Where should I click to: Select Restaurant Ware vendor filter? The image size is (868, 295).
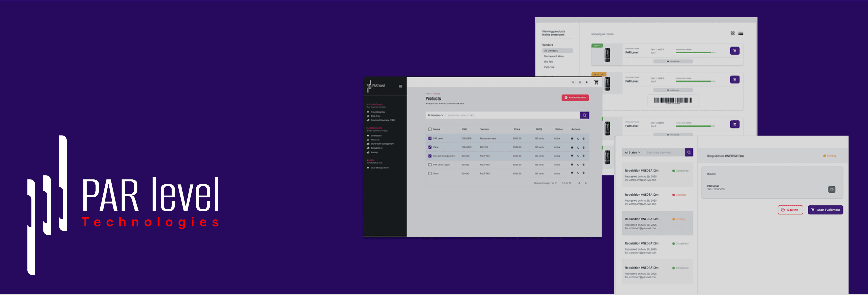[x=554, y=56]
